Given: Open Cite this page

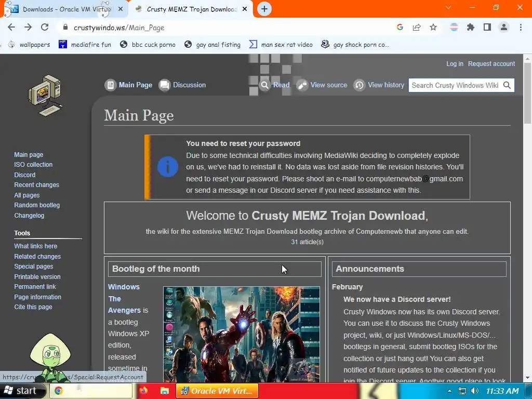Looking at the screenshot, I should click(33, 307).
